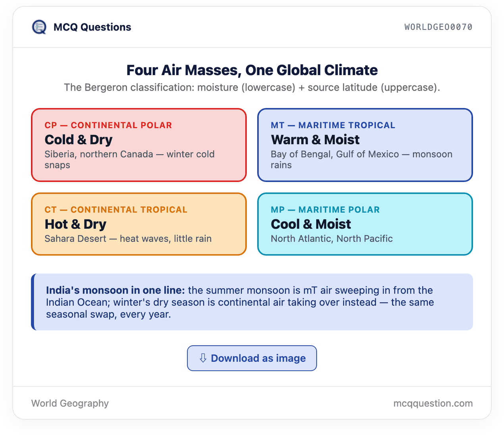This screenshot has height=435, width=504.
Task: Click the Continental Polar red card
Action: coord(139,145)
